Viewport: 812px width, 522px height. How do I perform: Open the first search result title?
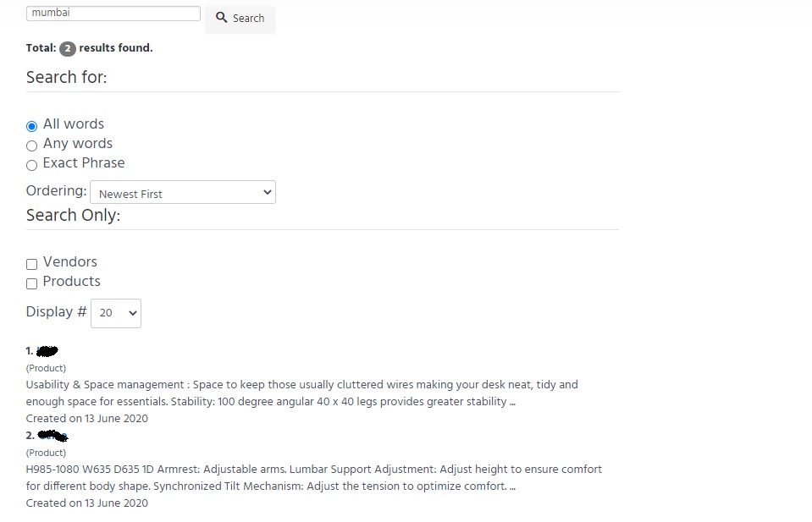[x=47, y=351]
